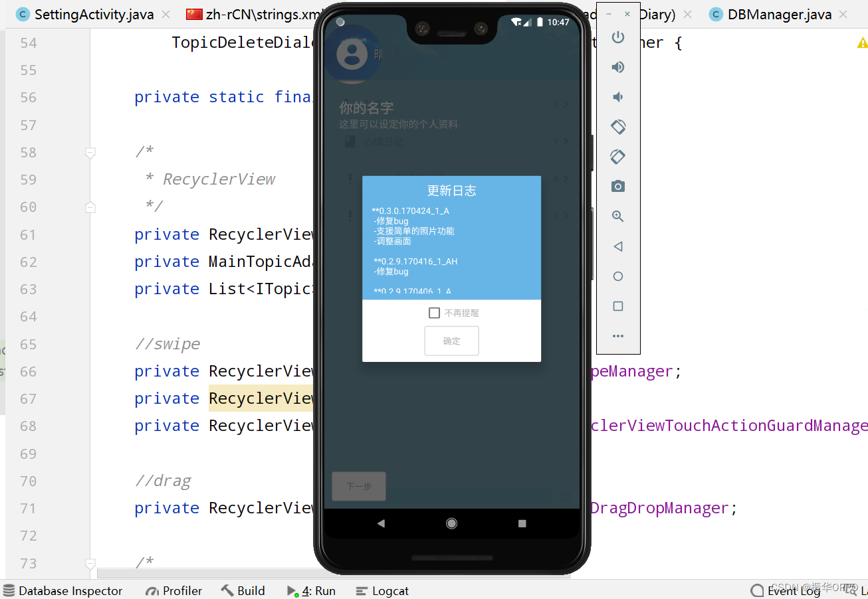Click the 确定 button in dialog
868x599 pixels.
click(x=452, y=341)
